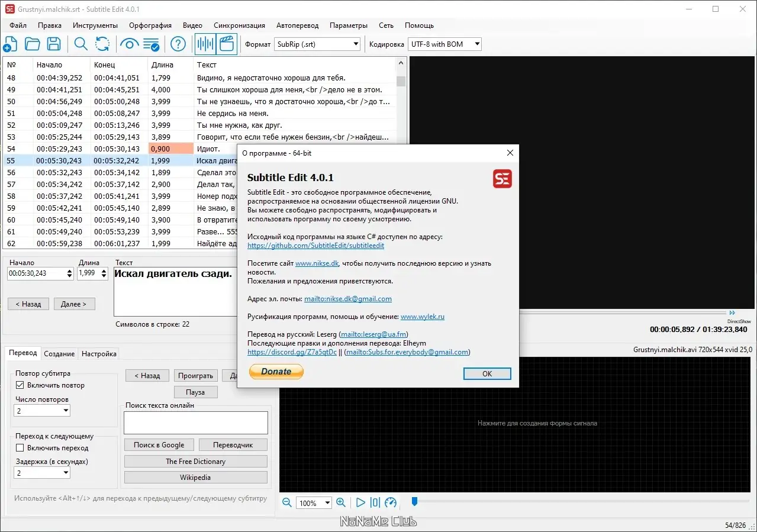
Task: Visit the www.nikse.dk link
Action: pos(317,263)
